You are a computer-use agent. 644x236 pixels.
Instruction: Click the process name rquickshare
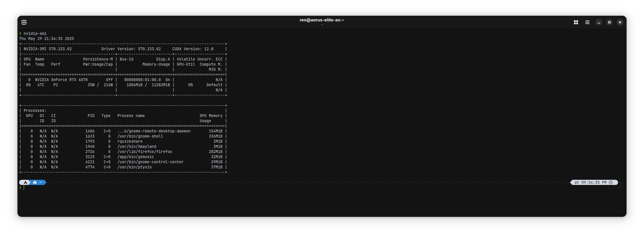tap(130, 141)
